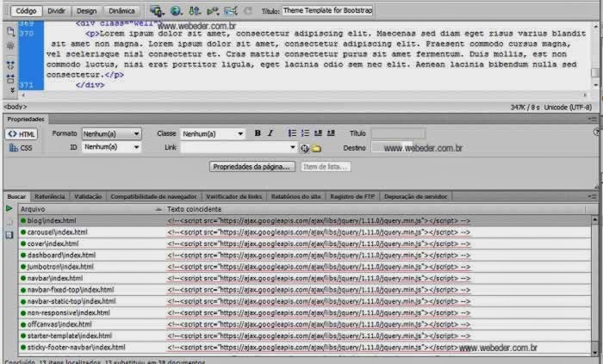603x364 pixels.
Task: Toggle bold formatting
Action: pyautogui.click(x=258, y=133)
